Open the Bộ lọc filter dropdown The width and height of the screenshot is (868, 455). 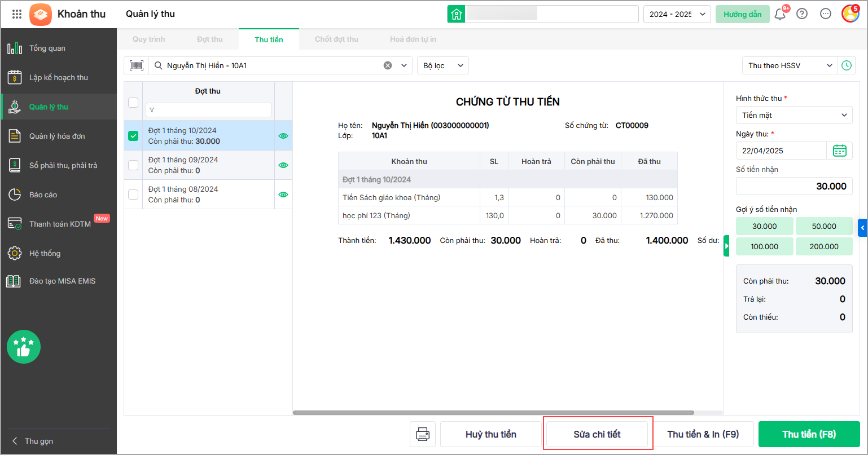coord(443,65)
